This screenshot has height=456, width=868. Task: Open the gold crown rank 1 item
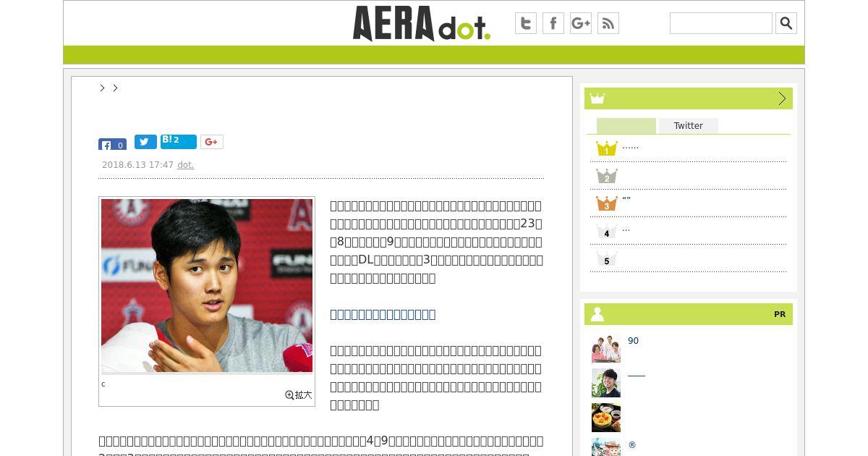pos(606,148)
